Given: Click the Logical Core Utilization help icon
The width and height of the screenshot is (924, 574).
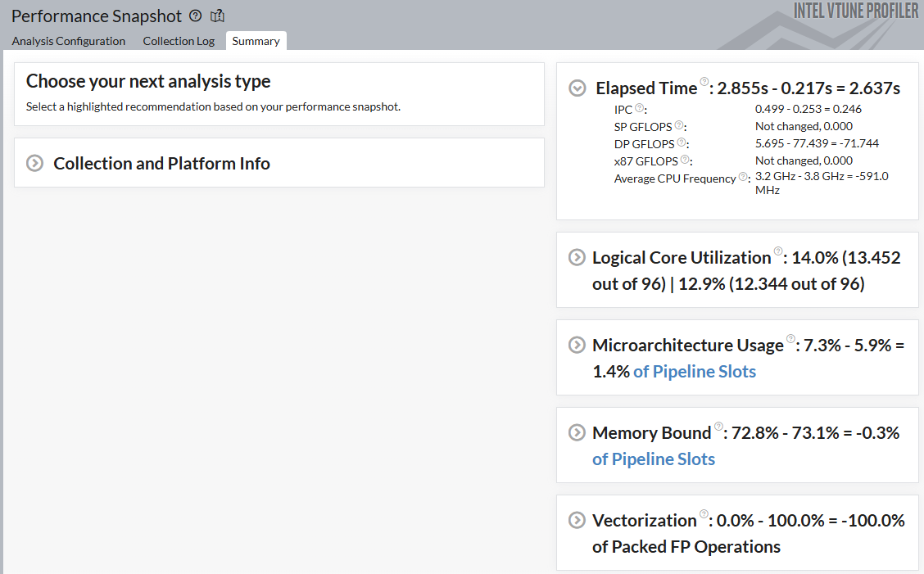Looking at the screenshot, I should [x=778, y=251].
